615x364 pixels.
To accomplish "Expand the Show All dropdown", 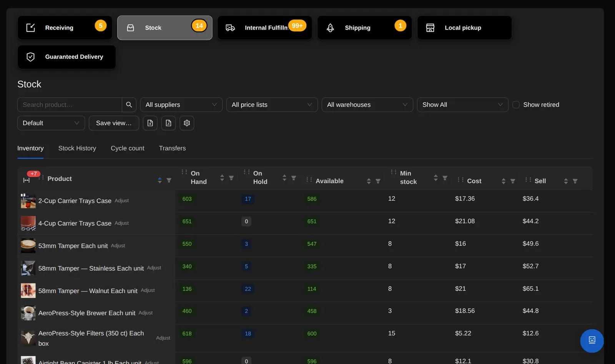I will coord(463,105).
